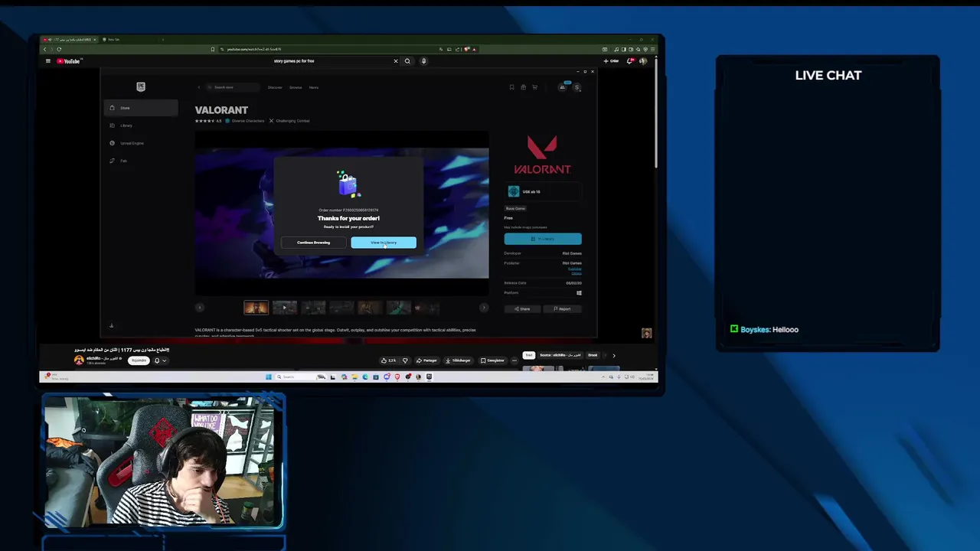Click the blue In Library button
Image resolution: width=980 pixels, height=551 pixels.
(x=543, y=239)
